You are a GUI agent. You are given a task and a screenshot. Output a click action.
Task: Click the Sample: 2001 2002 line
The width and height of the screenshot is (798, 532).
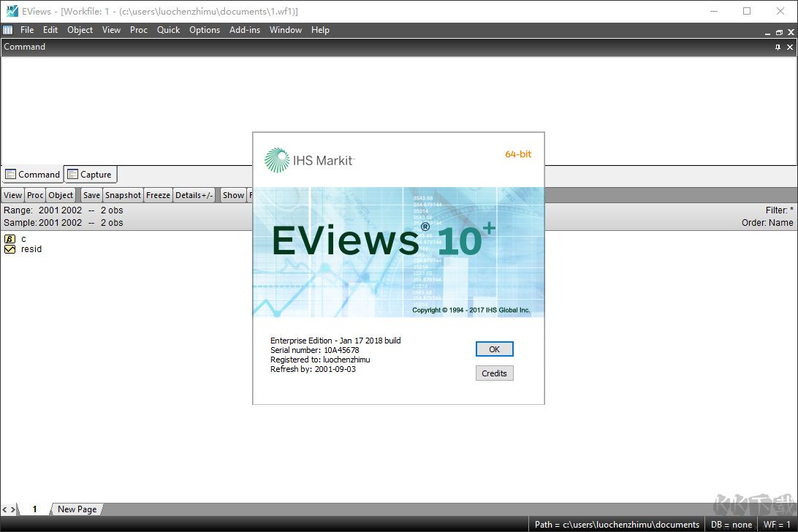coord(63,222)
